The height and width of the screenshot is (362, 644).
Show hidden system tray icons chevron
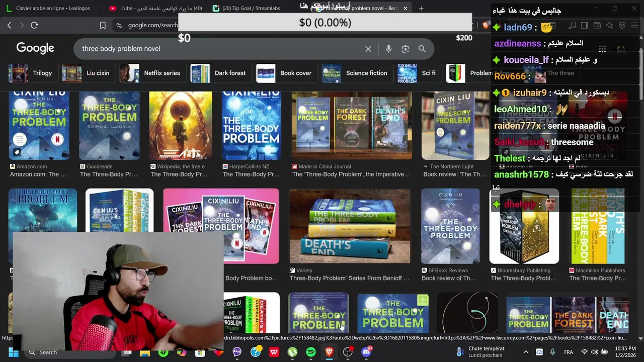(526, 352)
